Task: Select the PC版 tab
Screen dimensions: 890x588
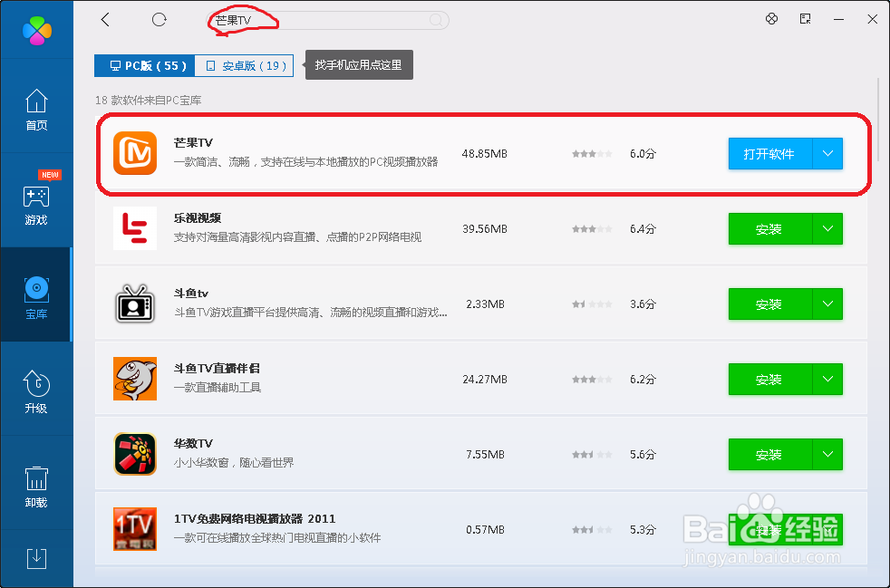Action: [143, 65]
